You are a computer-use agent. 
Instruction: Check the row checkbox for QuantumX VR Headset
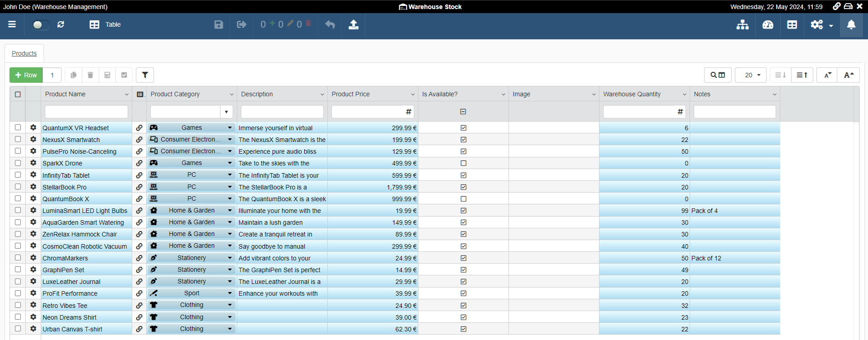click(x=18, y=127)
